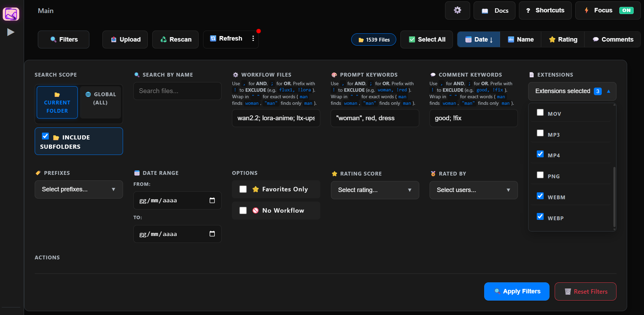This screenshot has width=644, height=315.
Task: Click the gear icon beside Workflow Files
Action: pyautogui.click(x=235, y=75)
